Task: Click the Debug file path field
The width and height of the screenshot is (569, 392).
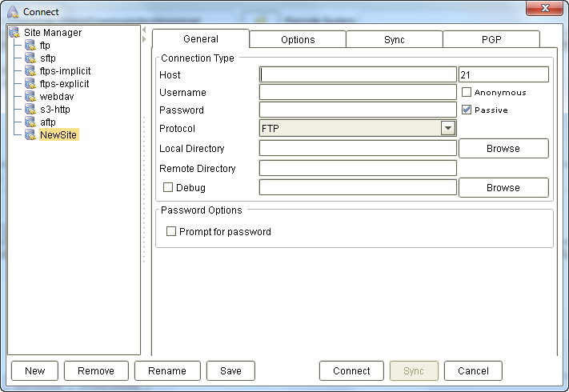Action: click(x=358, y=187)
